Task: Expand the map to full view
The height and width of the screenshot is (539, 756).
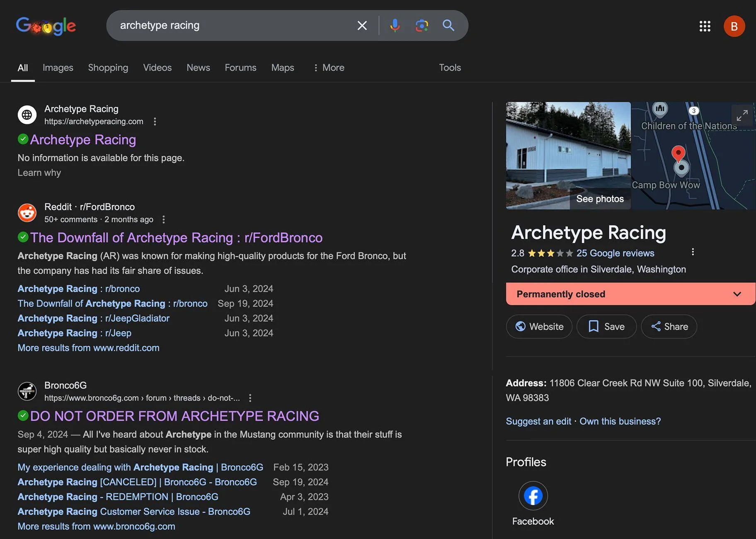Action: [x=742, y=115]
